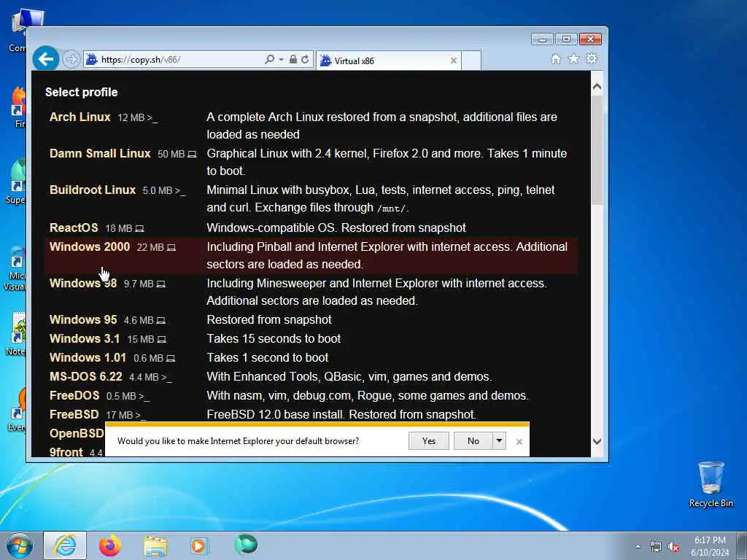The width and height of the screenshot is (747, 560).
Task: Open the Tools gear menu
Action: coord(591,58)
